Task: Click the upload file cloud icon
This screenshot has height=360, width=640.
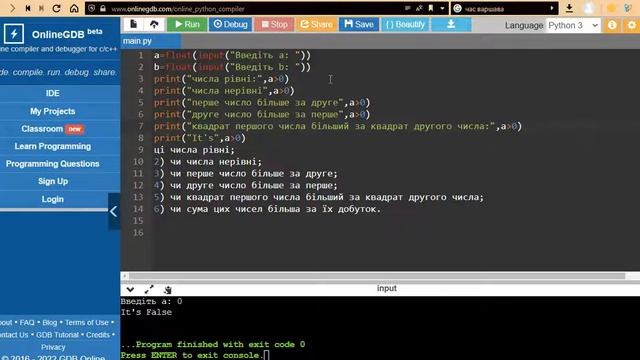Action: (154, 24)
